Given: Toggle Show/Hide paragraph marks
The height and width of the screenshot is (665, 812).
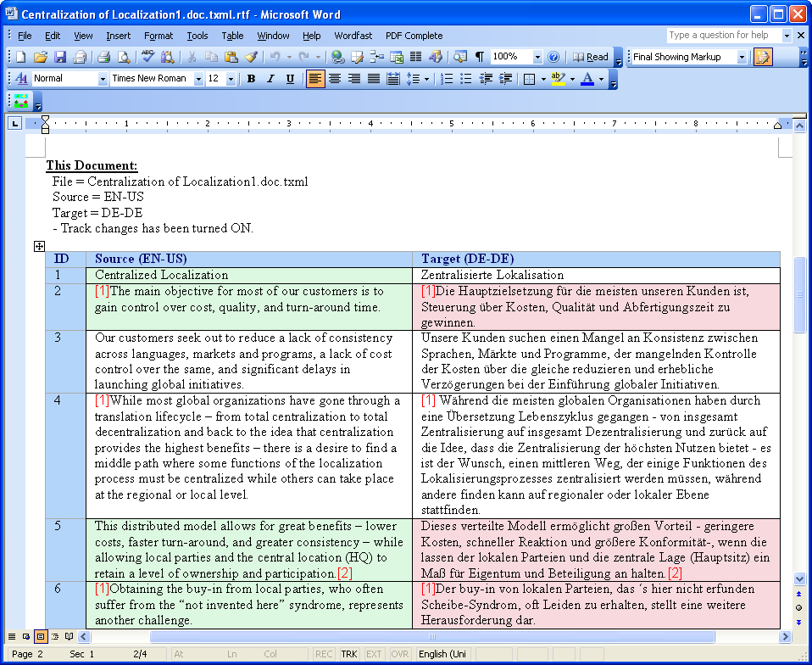Looking at the screenshot, I should coord(480,57).
